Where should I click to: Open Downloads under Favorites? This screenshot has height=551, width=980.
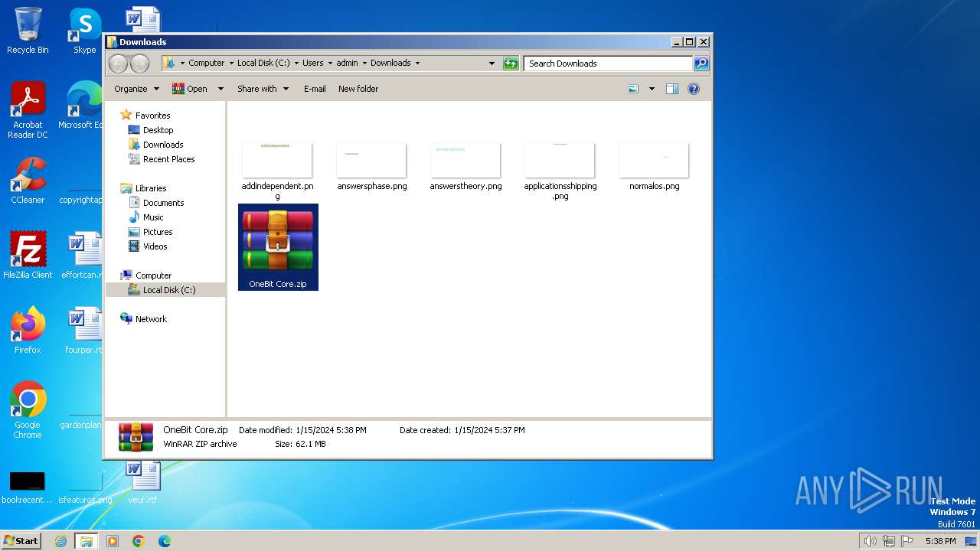[163, 145]
